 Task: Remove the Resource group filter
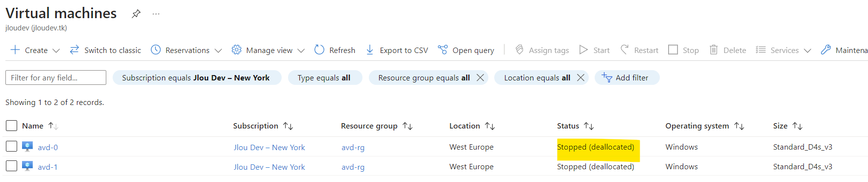click(x=481, y=78)
